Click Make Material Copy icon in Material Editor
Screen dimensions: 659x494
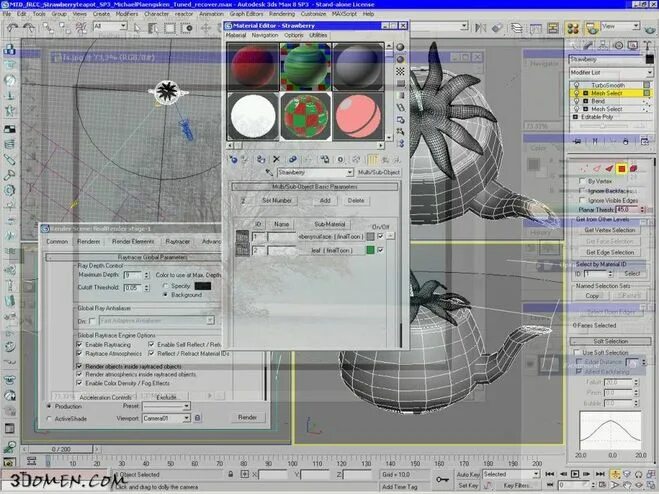pyautogui.click(x=293, y=159)
